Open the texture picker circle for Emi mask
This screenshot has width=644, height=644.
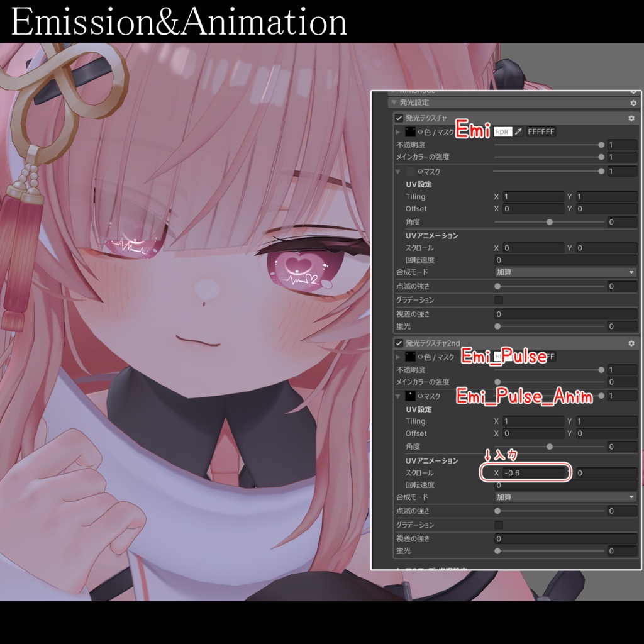[419, 170]
